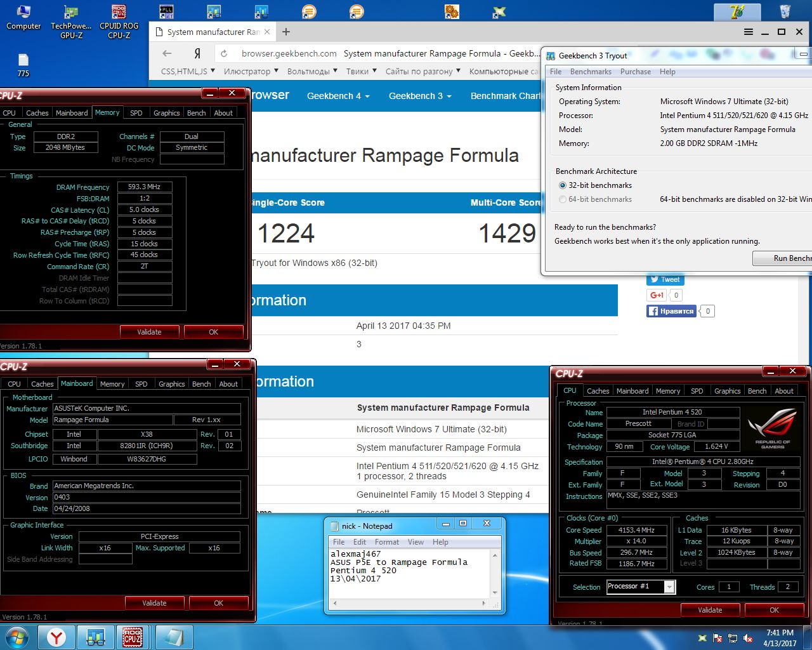Click the Republic of Gamers logo
Image resolution: width=812 pixels, height=650 pixels.
tap(772, 428)
